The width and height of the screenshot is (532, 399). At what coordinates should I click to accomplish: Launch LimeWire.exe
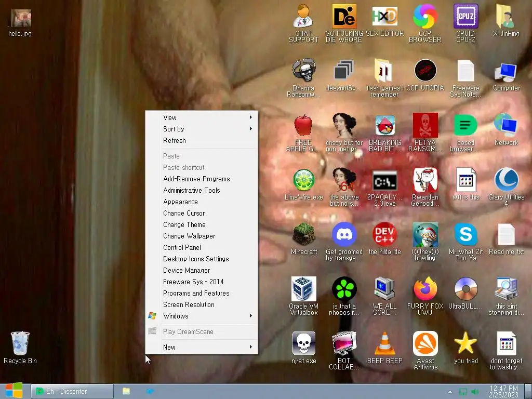click(303, 184)
